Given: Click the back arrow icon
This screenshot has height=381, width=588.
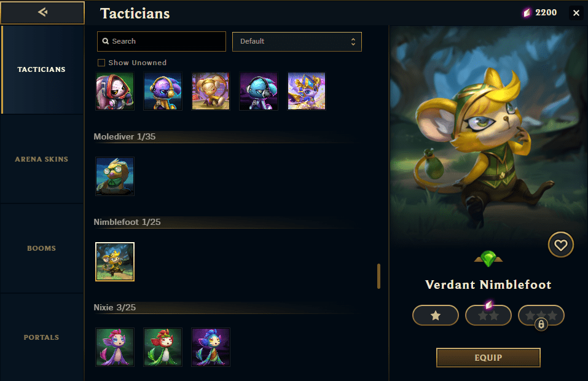Looking at the screenshot, I should pos(42,12).
